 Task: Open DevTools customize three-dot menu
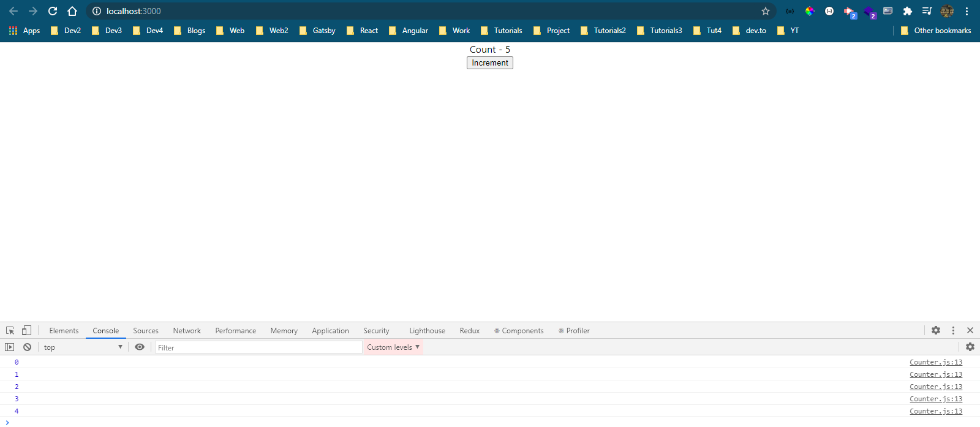tap(953, 330)
